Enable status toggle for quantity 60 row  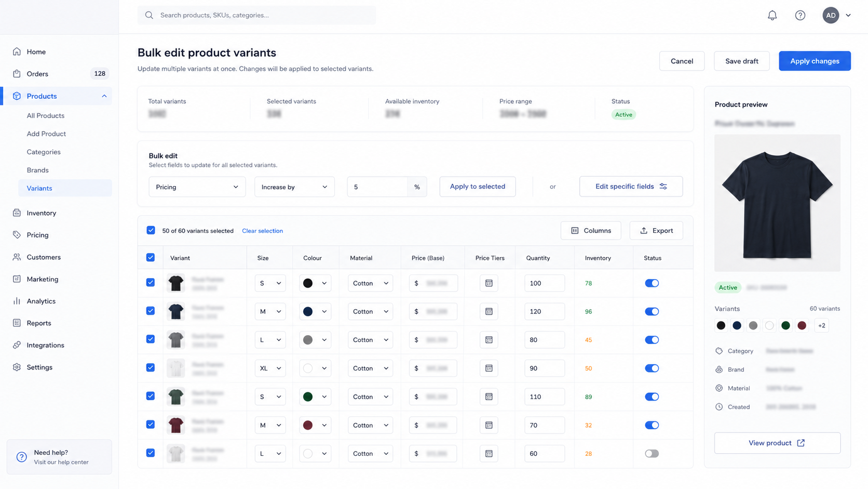(652, 454)
